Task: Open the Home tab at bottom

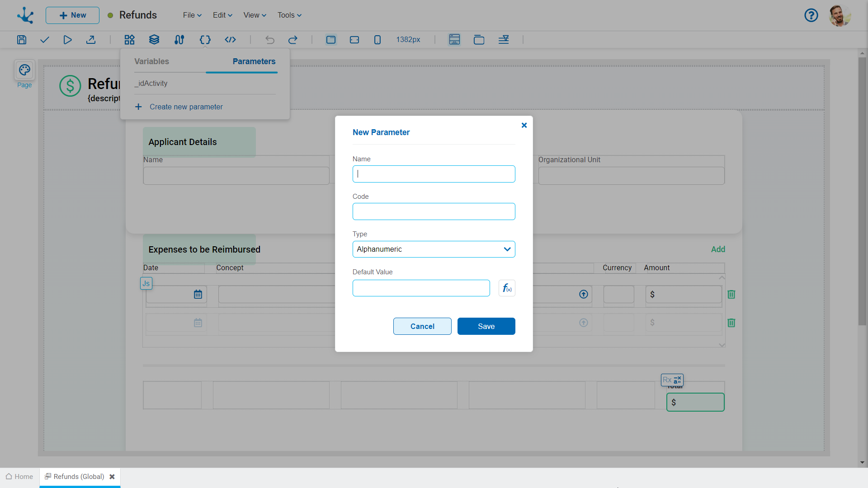Action: click(x=19, y=477)
